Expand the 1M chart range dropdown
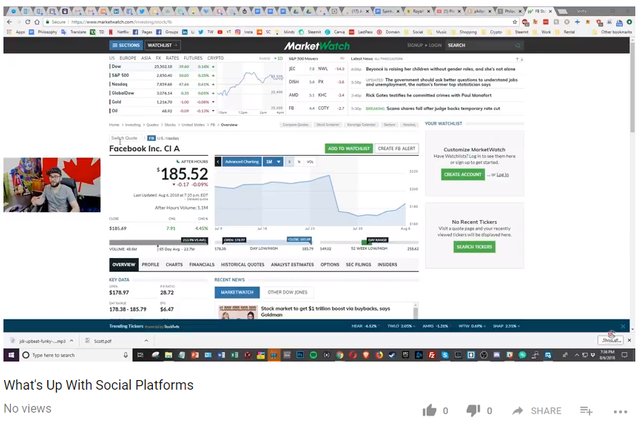 tap(273, 162)
